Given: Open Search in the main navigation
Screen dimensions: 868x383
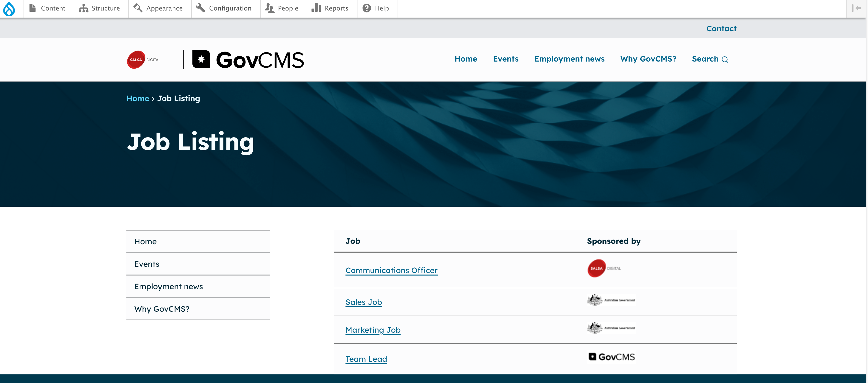Looking at the screenshot, I should [710, 59].
